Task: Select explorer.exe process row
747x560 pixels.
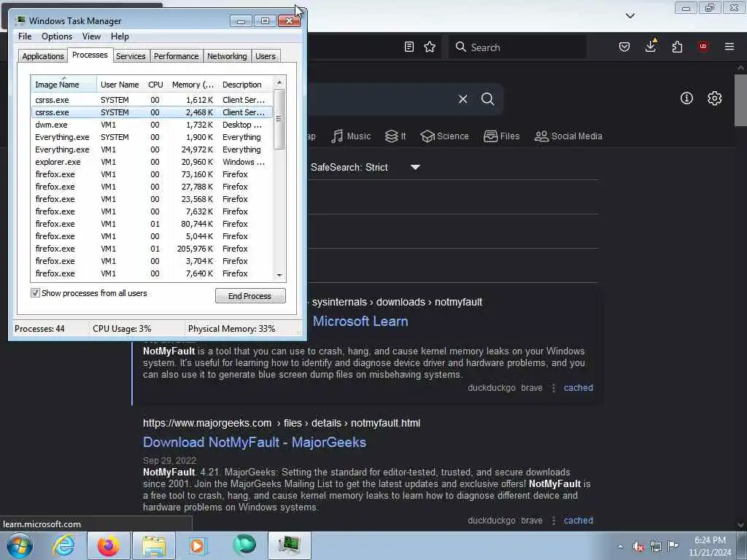Action: pos(152,162)
